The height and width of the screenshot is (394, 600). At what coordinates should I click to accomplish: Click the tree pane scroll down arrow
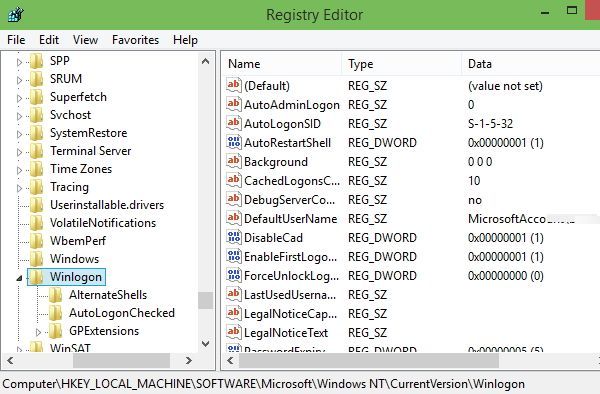(205, 344)
